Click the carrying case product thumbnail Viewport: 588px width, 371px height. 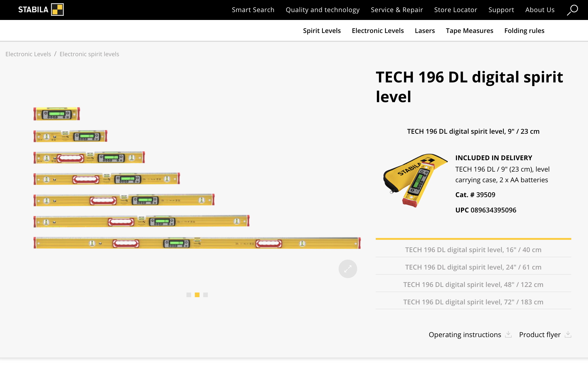pos(415,181)
